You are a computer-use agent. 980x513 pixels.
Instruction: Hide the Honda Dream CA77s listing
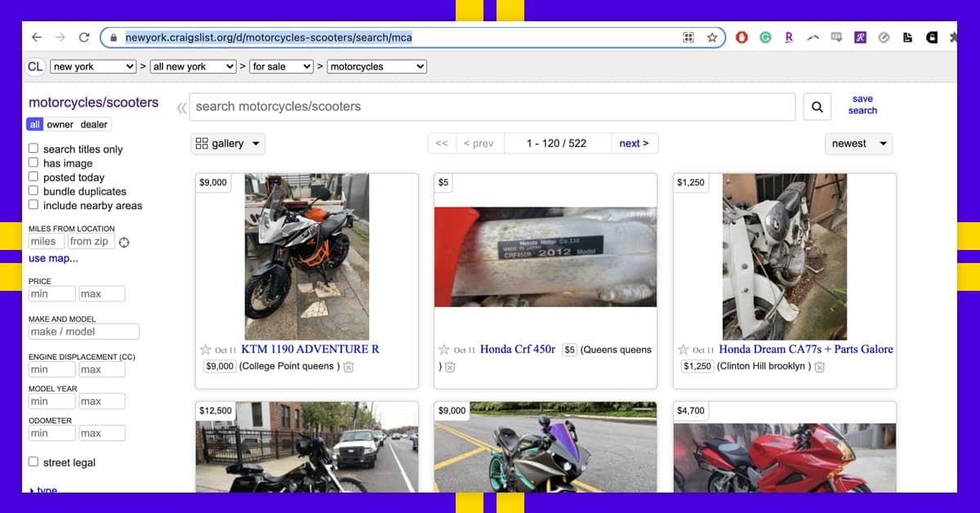tap(820, 367)
